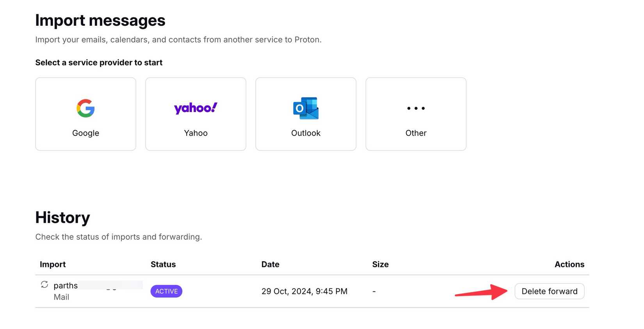Click the History section heading
Viewport: 644px width, 329px height.
pyautogui.click(x=62, y=217)
